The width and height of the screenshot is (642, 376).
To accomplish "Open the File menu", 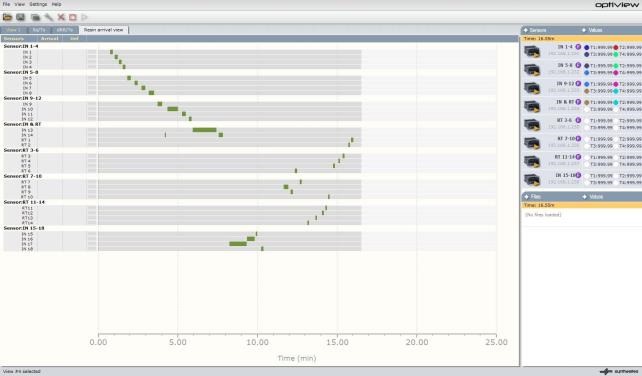I will pos(6,4).
